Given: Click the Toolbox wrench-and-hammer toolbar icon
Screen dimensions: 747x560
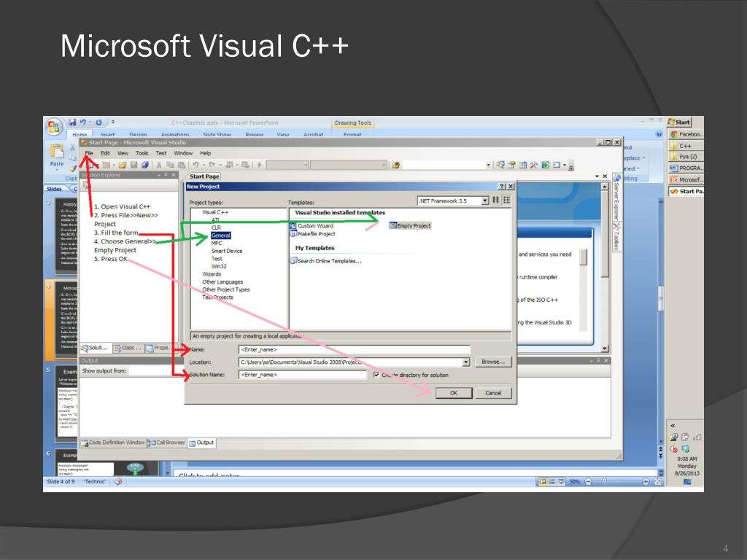Looking at the screenshot, I should [x=533, y=165].
